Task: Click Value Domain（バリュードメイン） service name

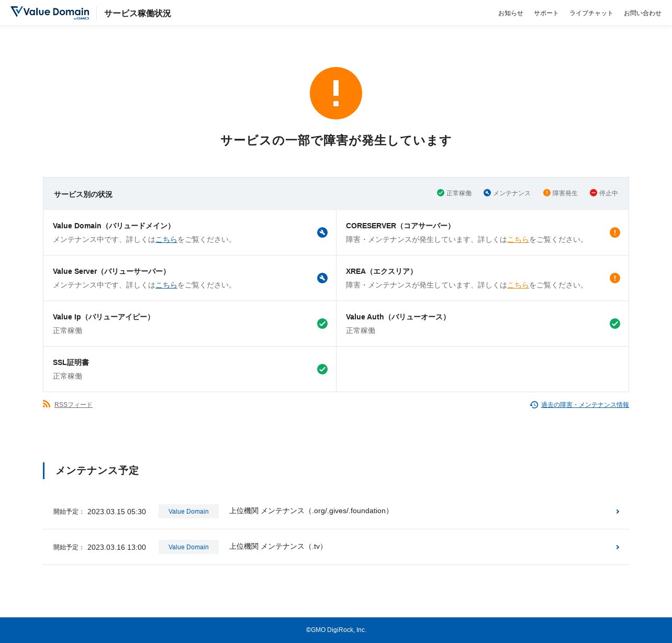Action: click(x=114, y=226)
